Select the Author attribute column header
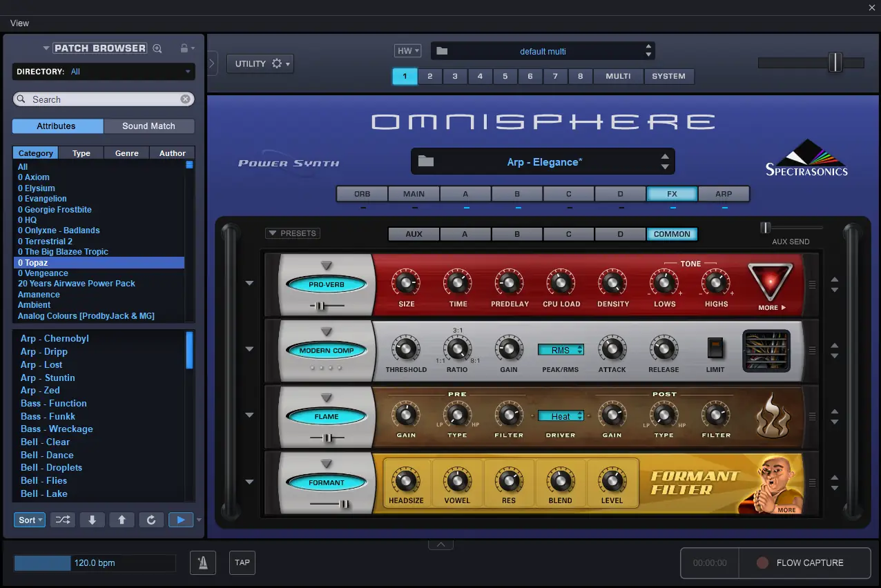Image resolution: width=881 pixels, height=588 pixels. pos(173,153)
